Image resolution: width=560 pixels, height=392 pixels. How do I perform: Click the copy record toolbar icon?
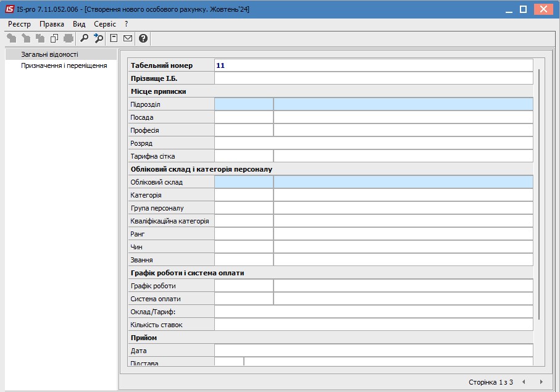[x=54, y=38]
